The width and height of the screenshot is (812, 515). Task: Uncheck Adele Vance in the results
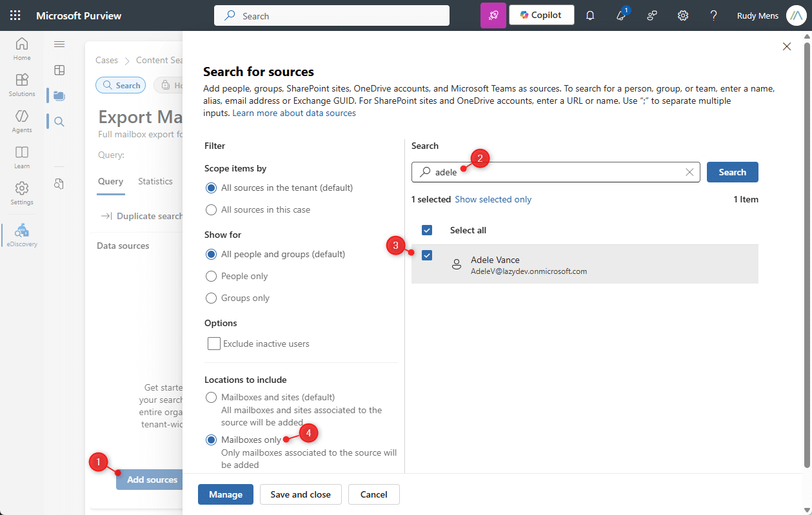pos(427,255)
